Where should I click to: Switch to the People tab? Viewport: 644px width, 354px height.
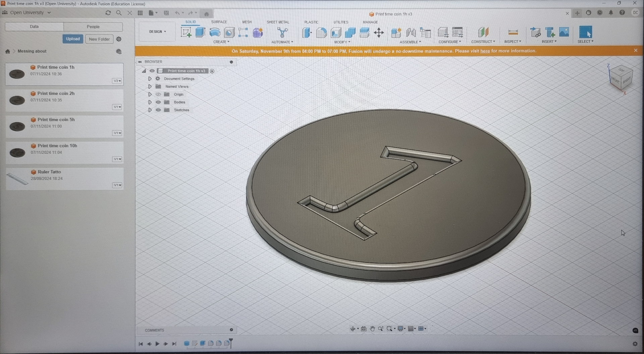point(93,27)
